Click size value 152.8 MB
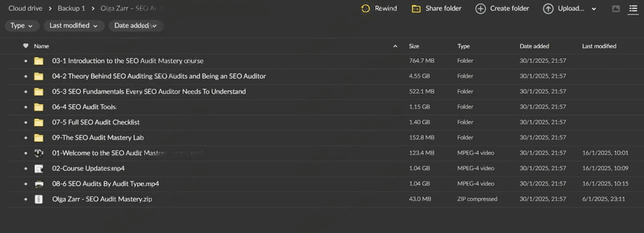Image resolution: width=644 pixels, height=233 pixels. (421, 138)
